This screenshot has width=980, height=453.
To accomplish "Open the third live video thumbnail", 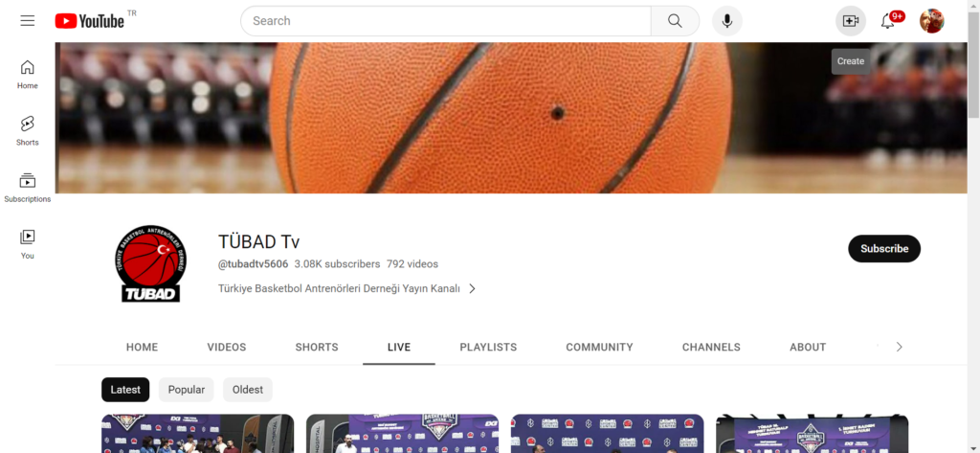I will 608,434.
